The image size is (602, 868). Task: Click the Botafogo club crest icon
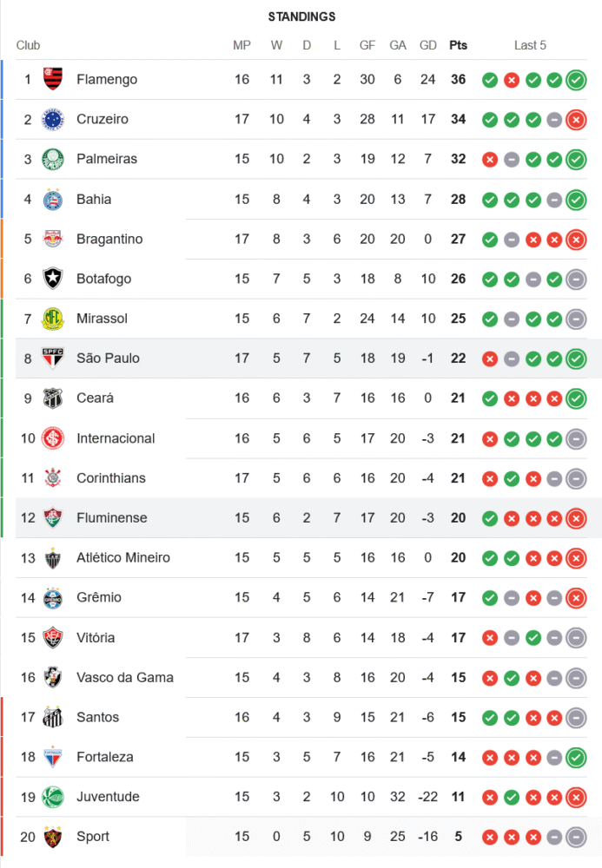[x=53, y=279]
